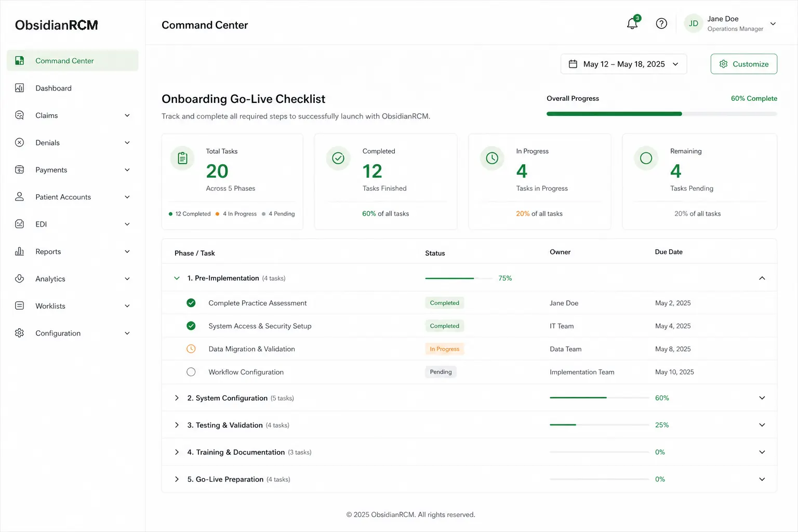Click the Patient Accounts person icon
798x532 pixels.
(20, 197)
